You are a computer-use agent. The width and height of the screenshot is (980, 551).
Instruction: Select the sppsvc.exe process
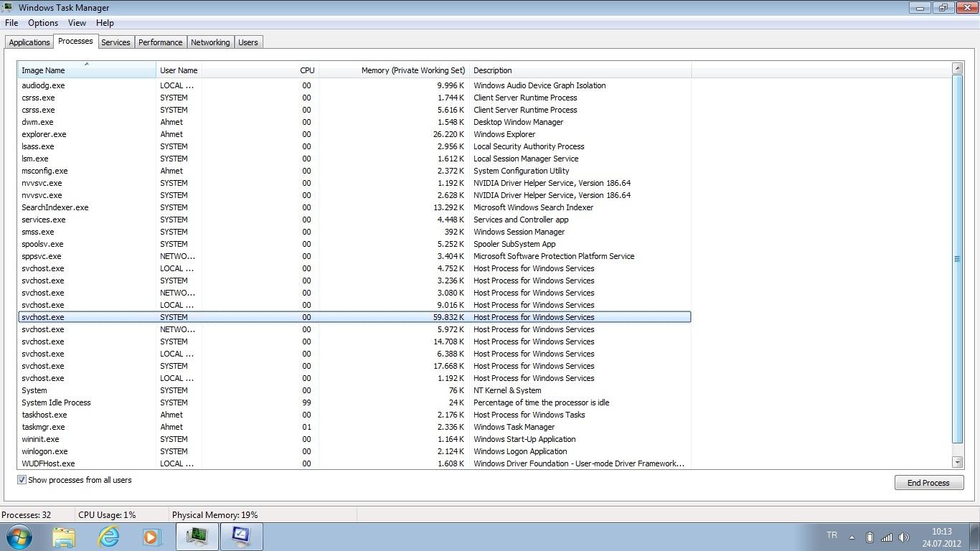[x=354, y=256]
